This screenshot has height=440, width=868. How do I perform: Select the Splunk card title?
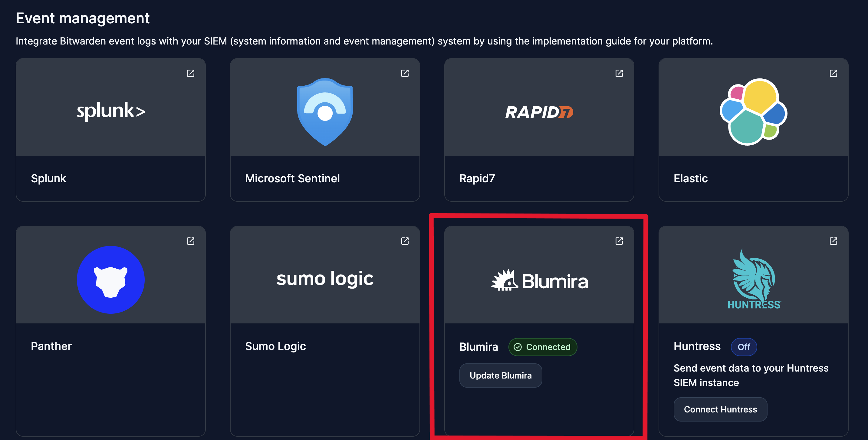[48, 178]
